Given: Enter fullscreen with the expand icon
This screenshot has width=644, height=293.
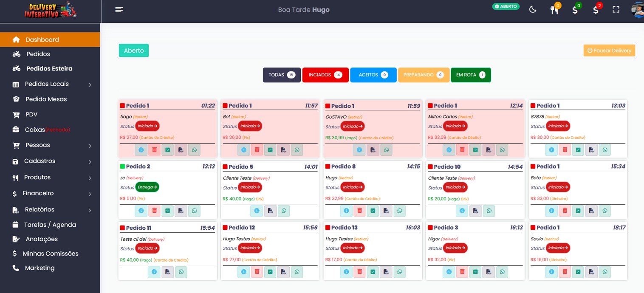Looking at the screenshot, I should [616, 9].
